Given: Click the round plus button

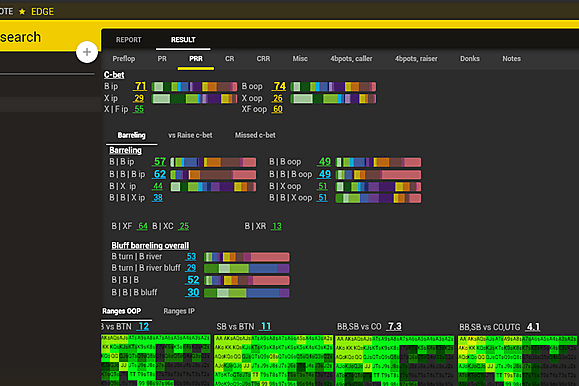Looking at the screenshot, I should click(87, 52).
